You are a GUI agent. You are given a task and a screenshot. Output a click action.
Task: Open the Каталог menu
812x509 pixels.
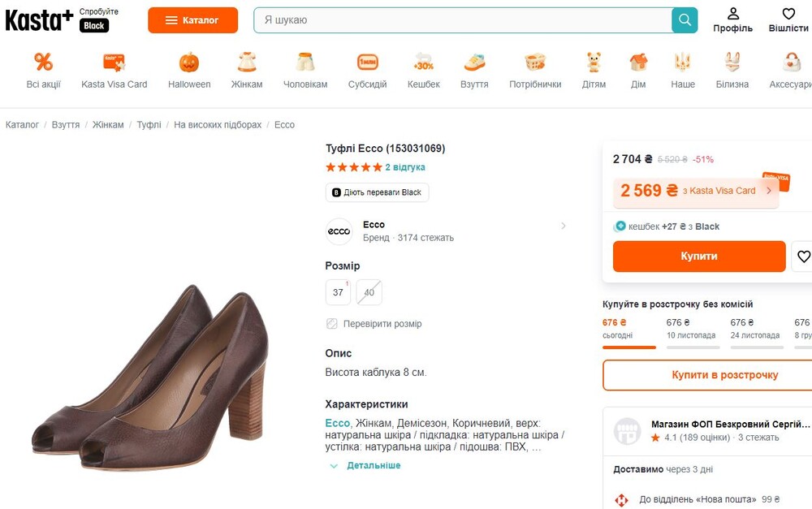click(192, 20)
